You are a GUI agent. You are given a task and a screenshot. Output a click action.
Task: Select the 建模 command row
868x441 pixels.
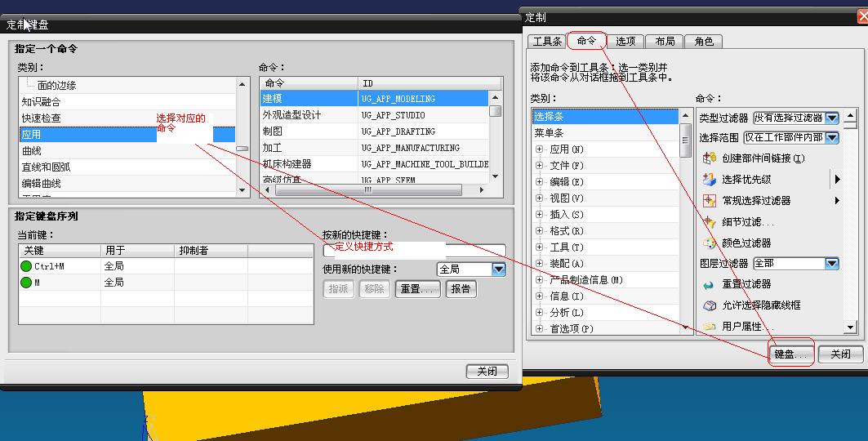[x=375, y=99]
